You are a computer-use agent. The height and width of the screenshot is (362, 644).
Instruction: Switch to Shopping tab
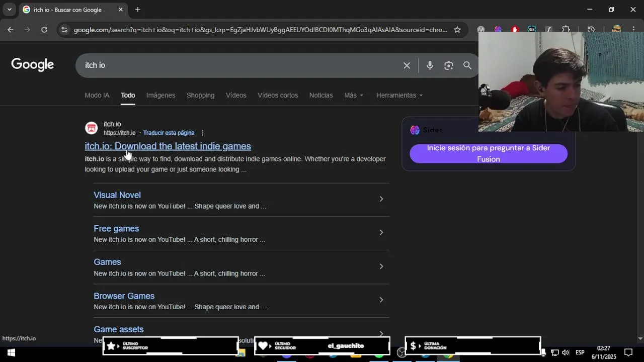(x=200, y=95)
